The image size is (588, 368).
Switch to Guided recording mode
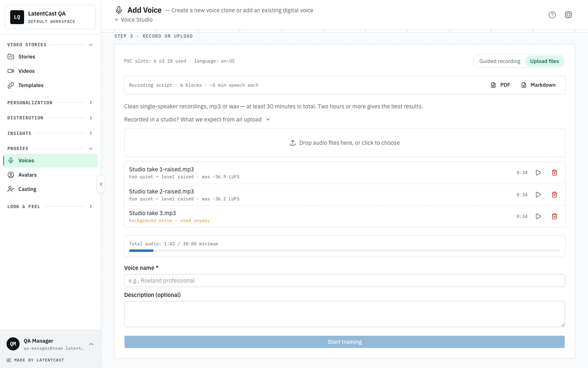click(x=500, y=61)
